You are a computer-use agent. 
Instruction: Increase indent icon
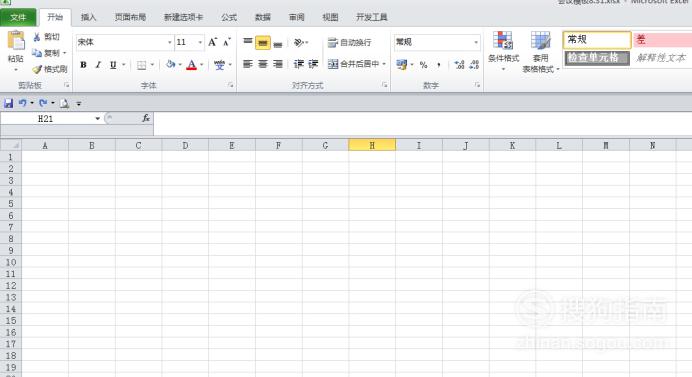[x=313, y=64]
